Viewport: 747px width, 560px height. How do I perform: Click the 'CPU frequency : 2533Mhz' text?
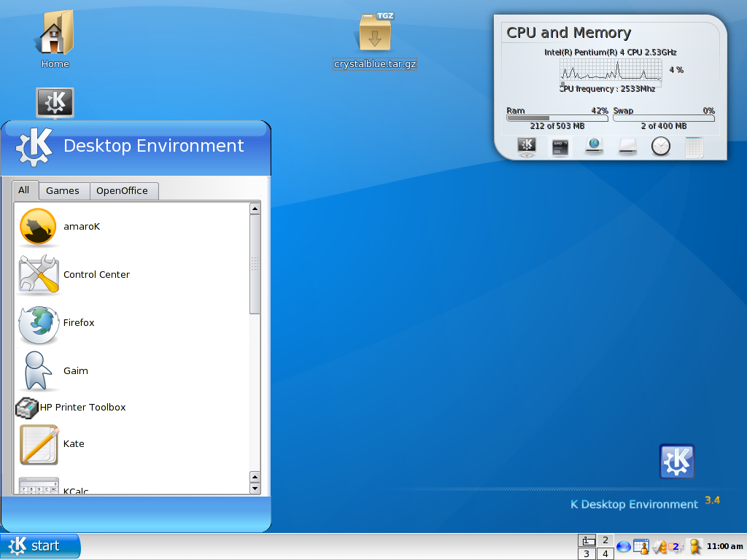[x=608, y=89]
